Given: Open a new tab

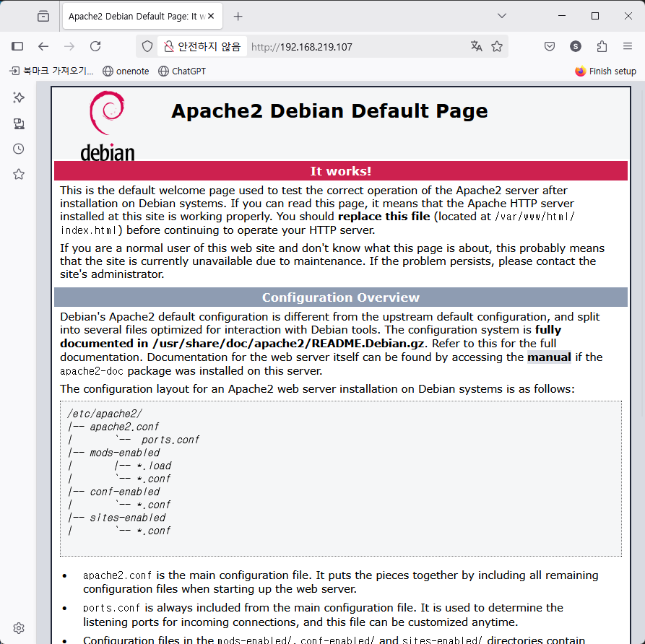Looking at the screenshot, I should 238,17.
